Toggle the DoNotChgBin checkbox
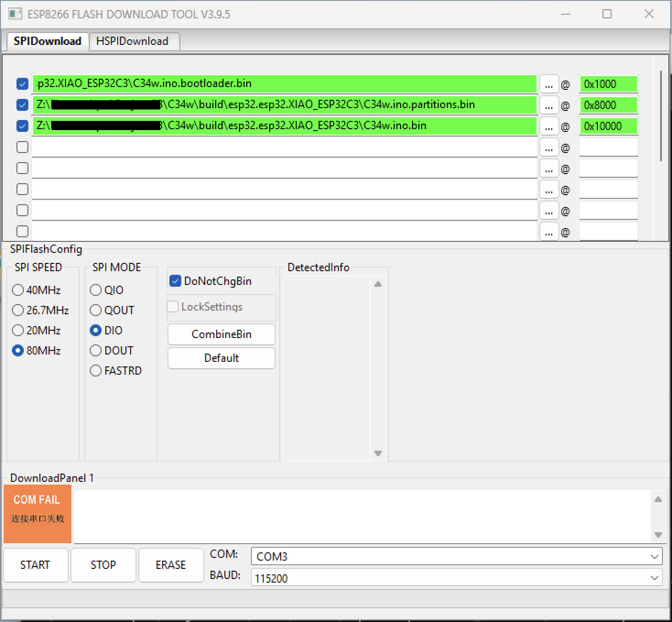 tap(175, 281)
